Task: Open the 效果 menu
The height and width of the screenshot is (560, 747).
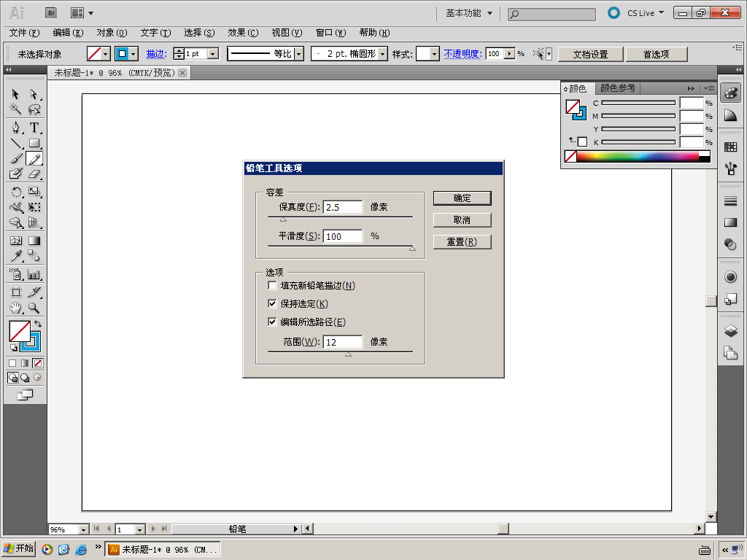Action: (x=243, y=32)
